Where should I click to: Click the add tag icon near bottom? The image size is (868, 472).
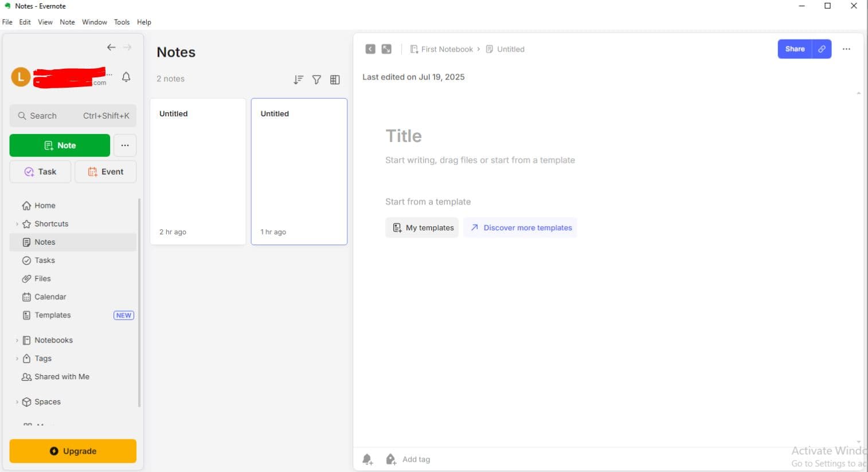(x=390, y=459)
